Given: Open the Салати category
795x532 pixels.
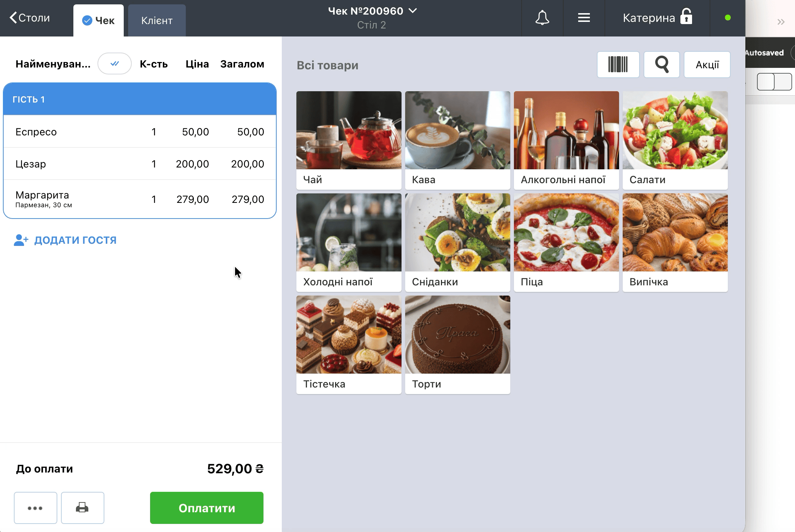Looking at the screenshot, I should click(x=675, y=140).
